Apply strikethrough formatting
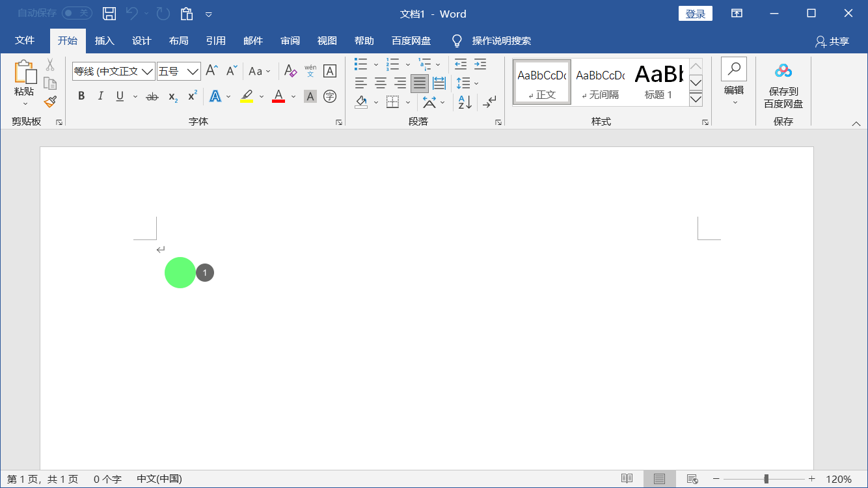The image size is (868, 488). [x=152, y=96]
